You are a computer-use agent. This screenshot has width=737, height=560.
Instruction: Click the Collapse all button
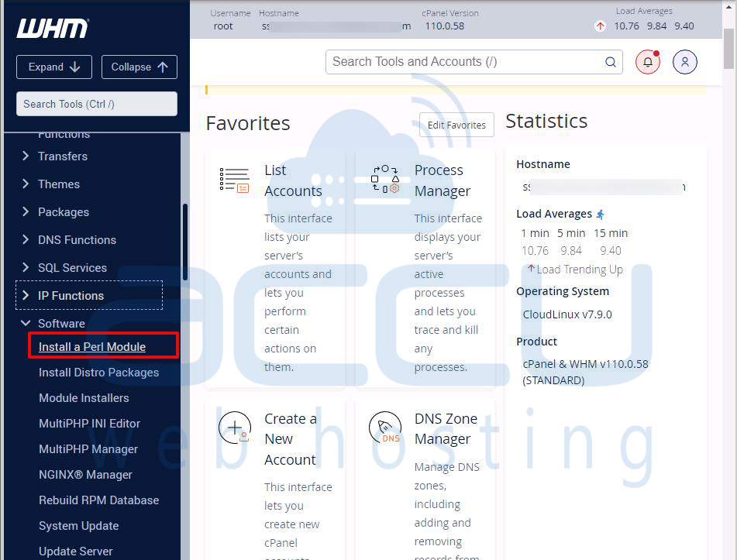tap(139, 67)
